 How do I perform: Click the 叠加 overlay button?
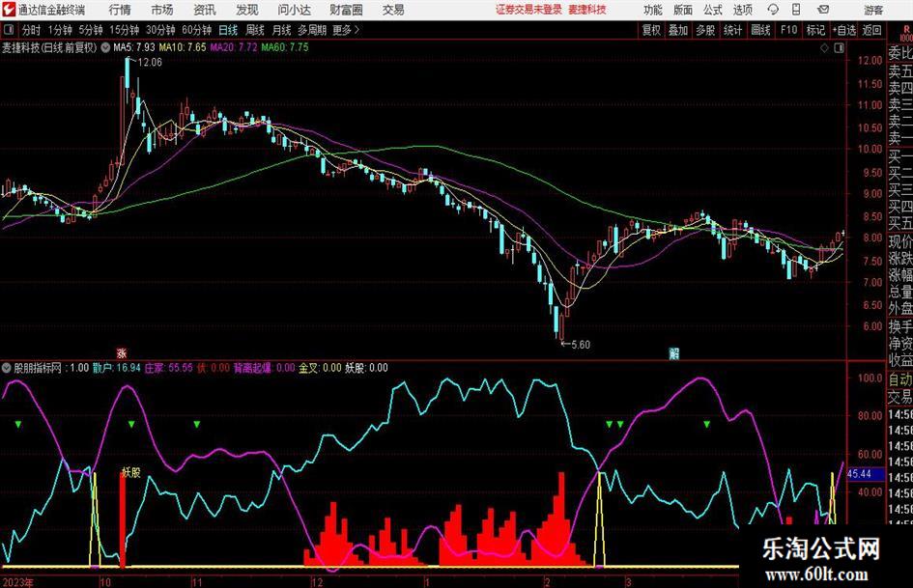click(678, 30)
